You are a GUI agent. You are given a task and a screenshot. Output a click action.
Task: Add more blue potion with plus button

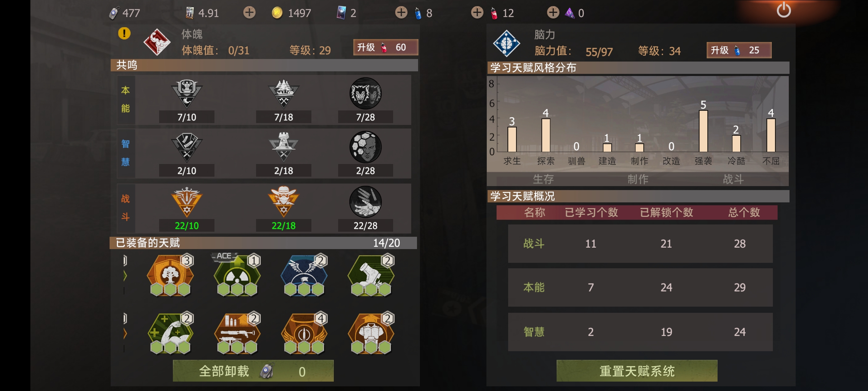coord(401,13)
